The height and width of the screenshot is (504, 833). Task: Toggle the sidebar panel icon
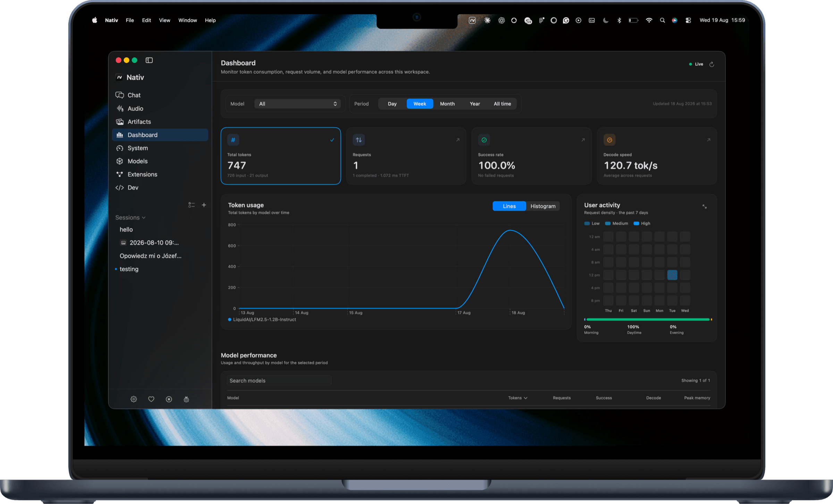click(149, 60)
